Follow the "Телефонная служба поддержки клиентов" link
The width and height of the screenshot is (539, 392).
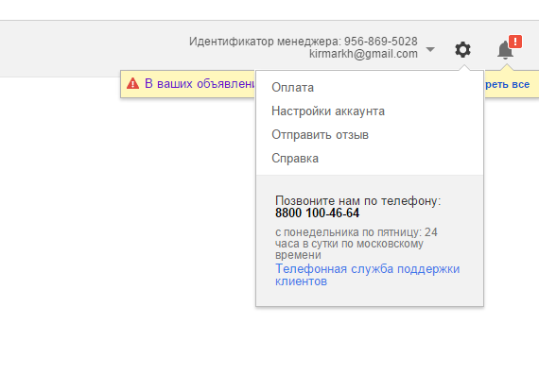click(368, 275)
